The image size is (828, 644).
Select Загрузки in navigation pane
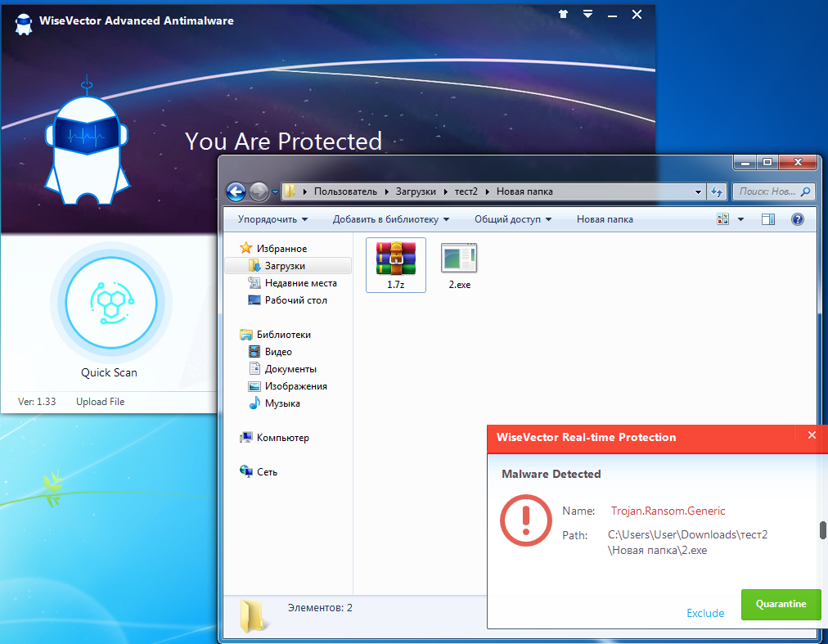pos(288,266)
